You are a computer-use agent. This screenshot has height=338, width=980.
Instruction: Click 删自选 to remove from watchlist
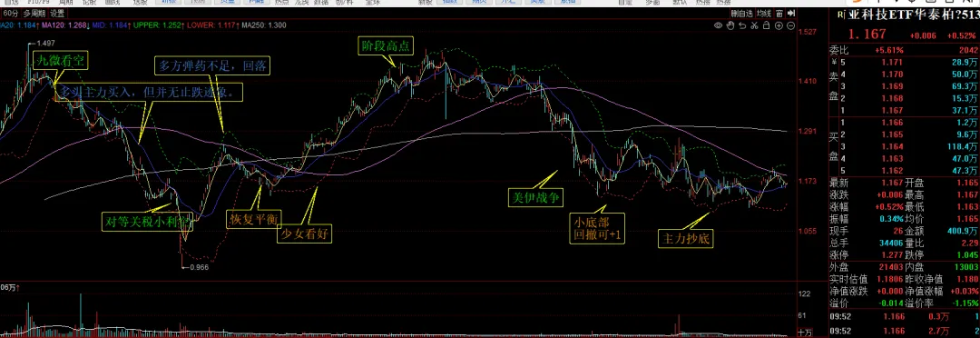[742, 13]
